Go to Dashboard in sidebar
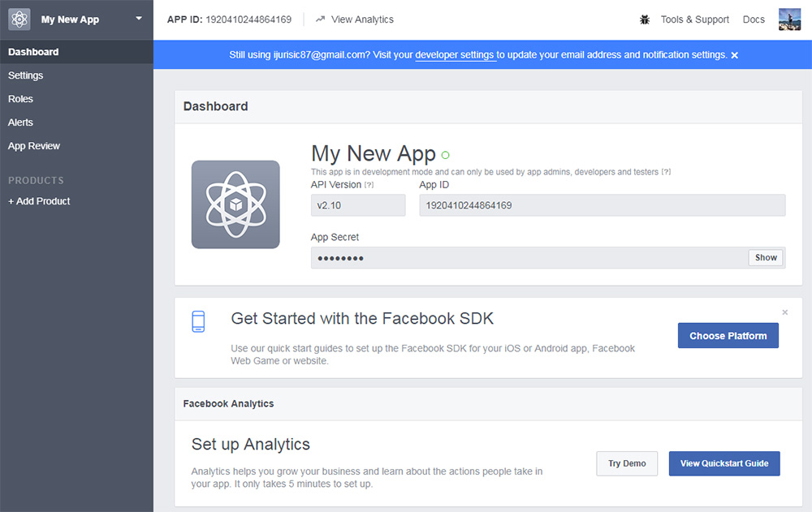The height and width of the screenshot is (512, 812). (76, 52)
